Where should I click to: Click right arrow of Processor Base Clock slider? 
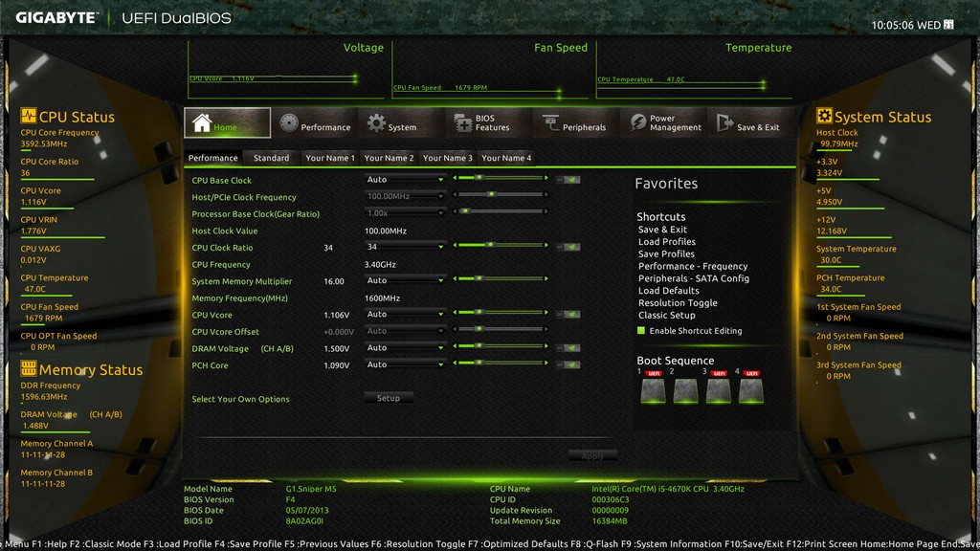(x=546, y=211)
